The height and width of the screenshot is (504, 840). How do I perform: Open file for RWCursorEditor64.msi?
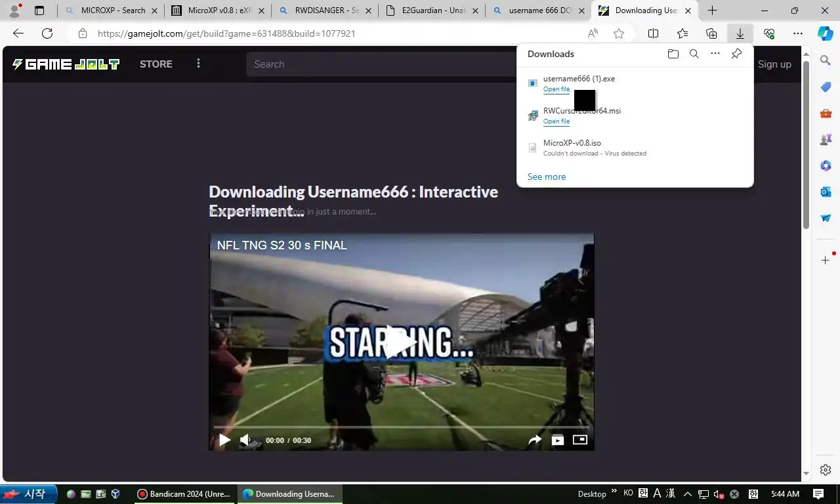(556, 121)
